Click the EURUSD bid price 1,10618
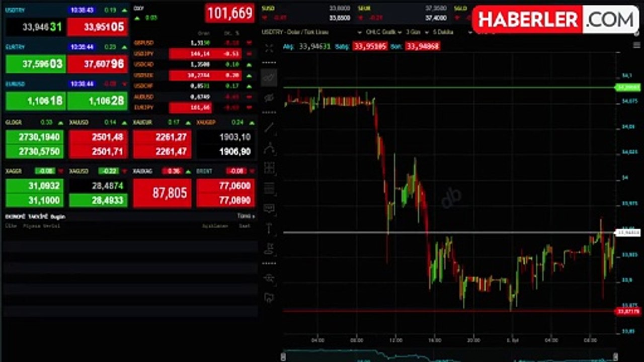 (x=35, y=101)
